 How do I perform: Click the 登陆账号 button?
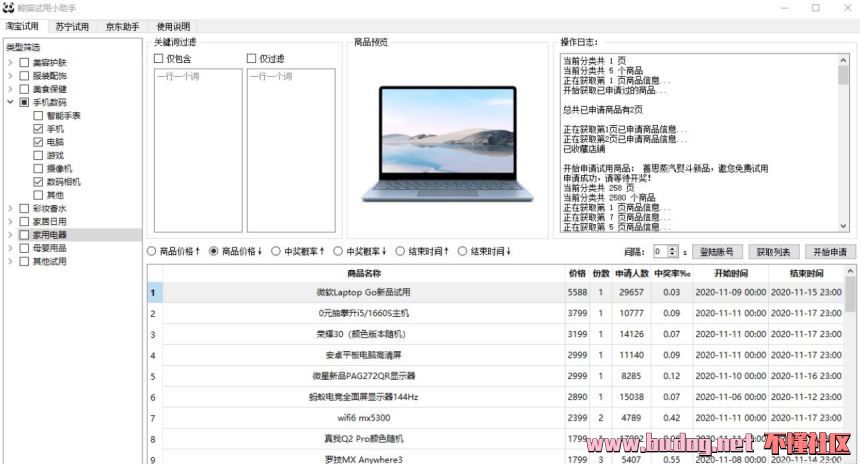(x=717, y=252)
